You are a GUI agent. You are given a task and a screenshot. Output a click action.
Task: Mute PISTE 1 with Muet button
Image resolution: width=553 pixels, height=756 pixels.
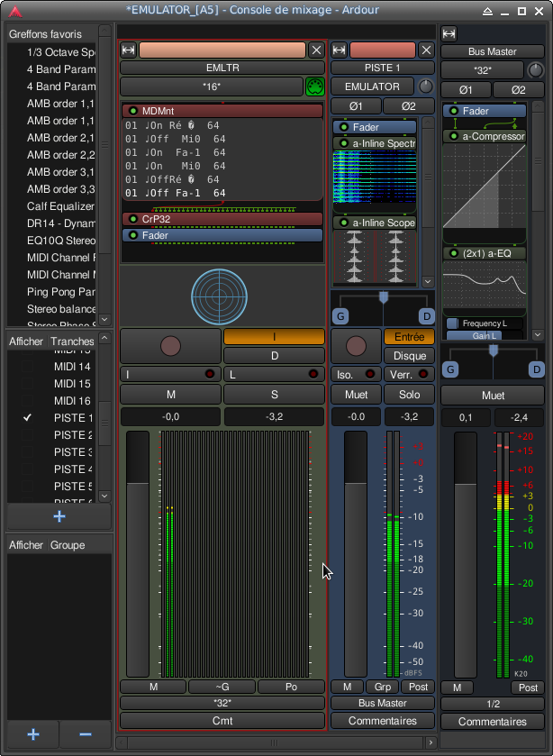(x=357, y=395)
